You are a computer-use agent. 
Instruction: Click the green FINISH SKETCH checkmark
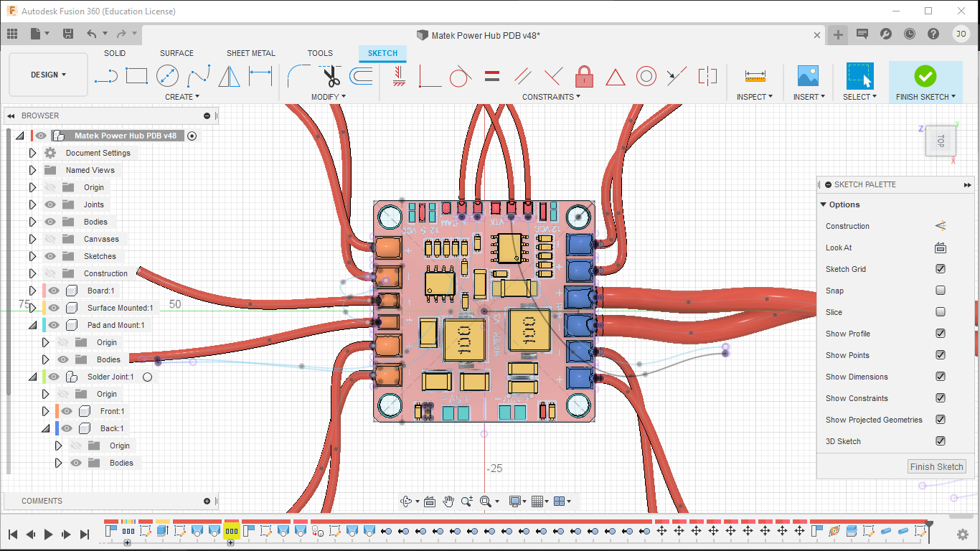tap(925, 75)
